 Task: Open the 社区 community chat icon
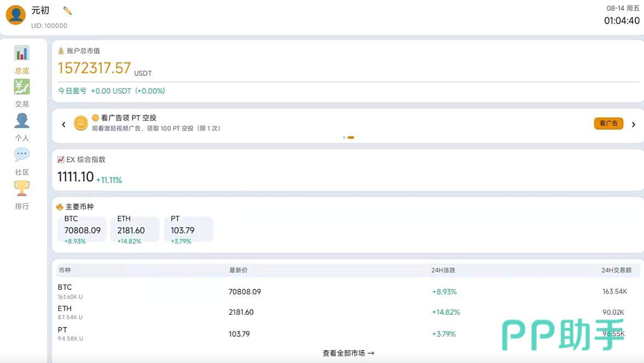click(22, 154)
